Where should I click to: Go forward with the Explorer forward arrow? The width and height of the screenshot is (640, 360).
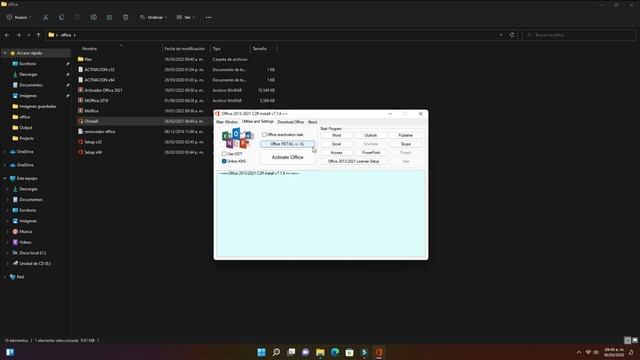pos(18,35)
